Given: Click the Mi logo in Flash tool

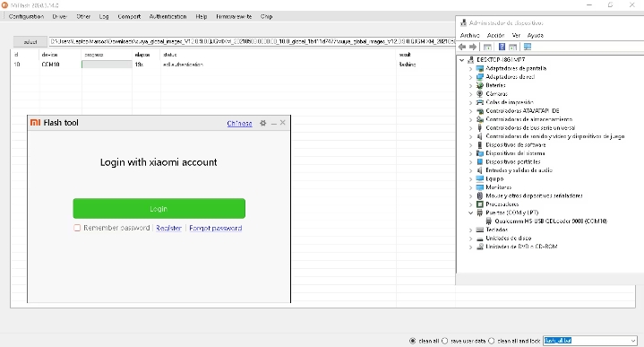Looking at the screenshot, I should point(35,123).
